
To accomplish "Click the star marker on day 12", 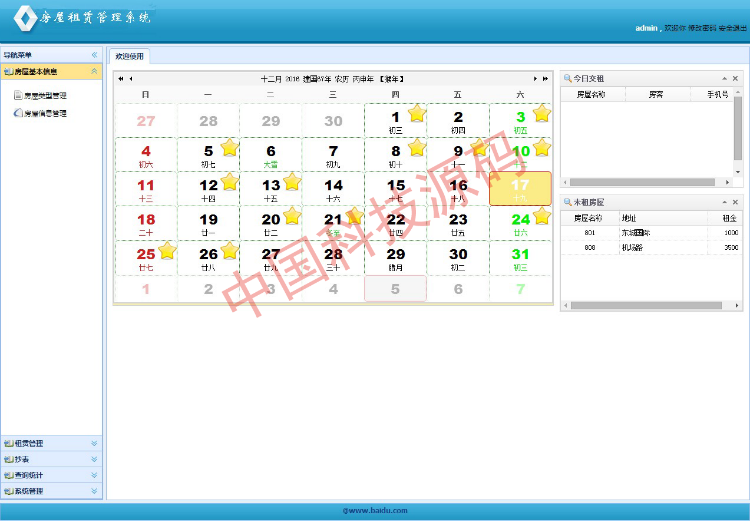I will click(x=229, y=182).
